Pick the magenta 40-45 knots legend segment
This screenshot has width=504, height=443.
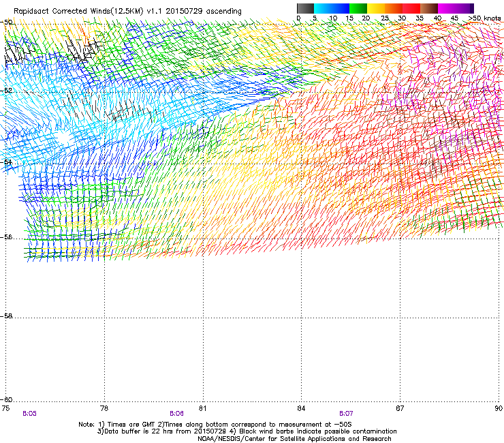pos(447,8)
